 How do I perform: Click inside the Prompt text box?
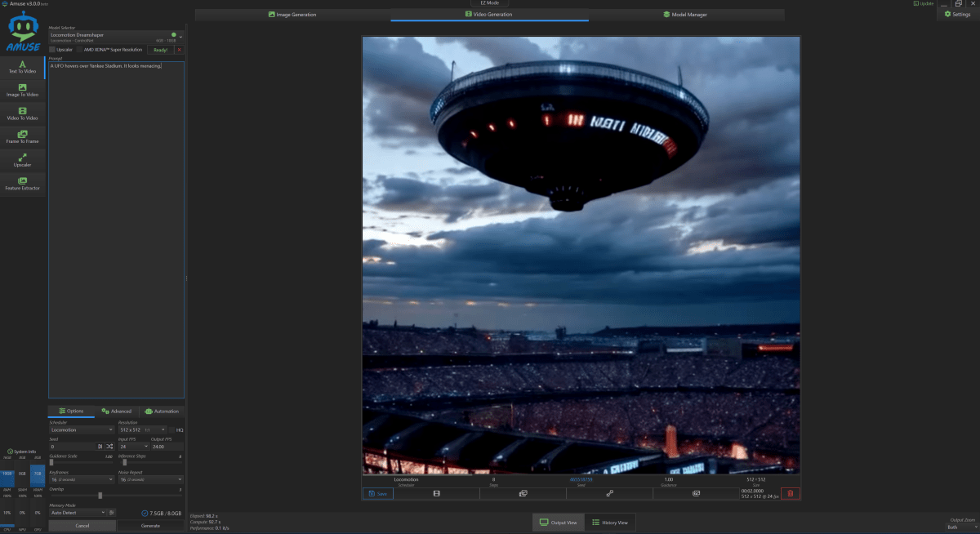pos(115,229)
